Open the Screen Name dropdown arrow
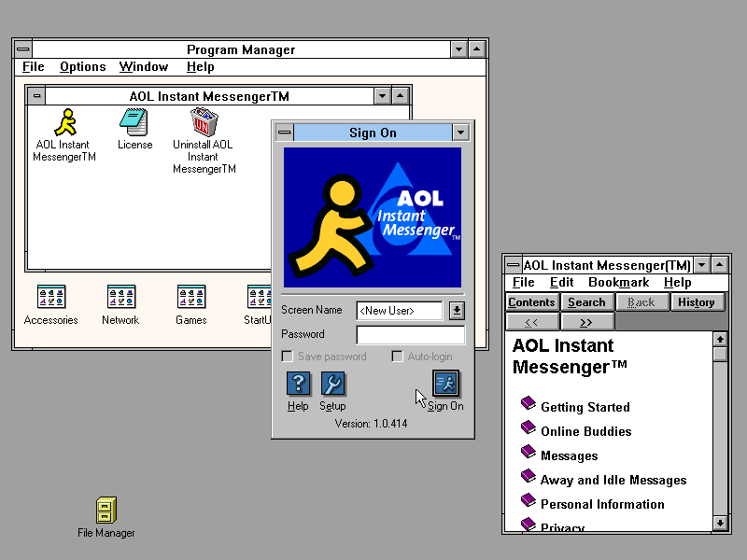The width and height of the screenshot is (747, 560). coord(457,310)
